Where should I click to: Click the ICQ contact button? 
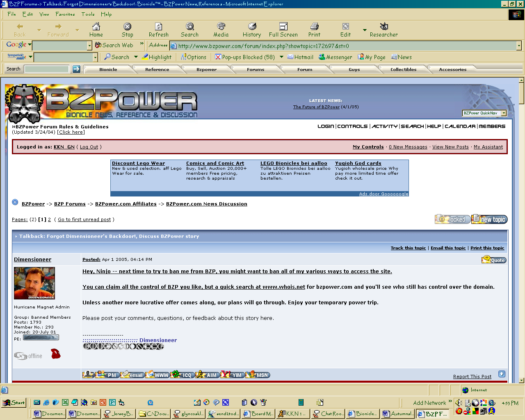click(183, 374)
